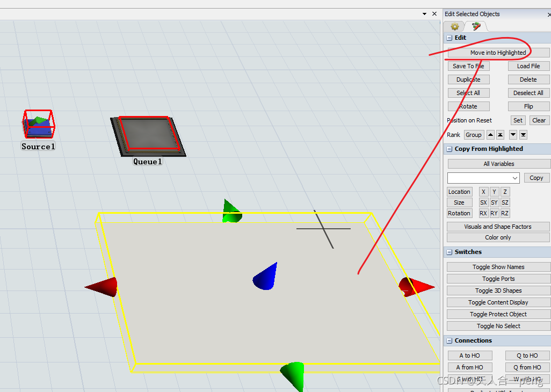Viewport: 551px width, 392px height.
Task: Move rank to bottom
Action: pyautogui.click(x=523, y=135)
